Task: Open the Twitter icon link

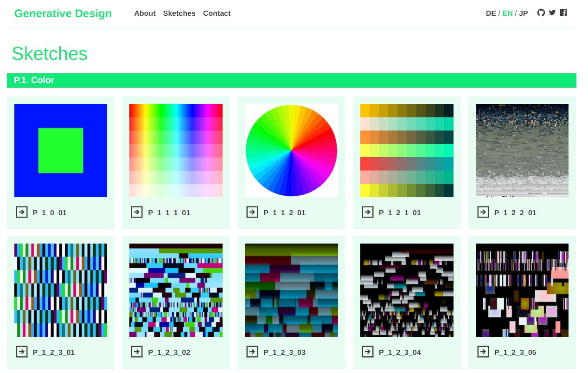Action: tap(552, 13)
